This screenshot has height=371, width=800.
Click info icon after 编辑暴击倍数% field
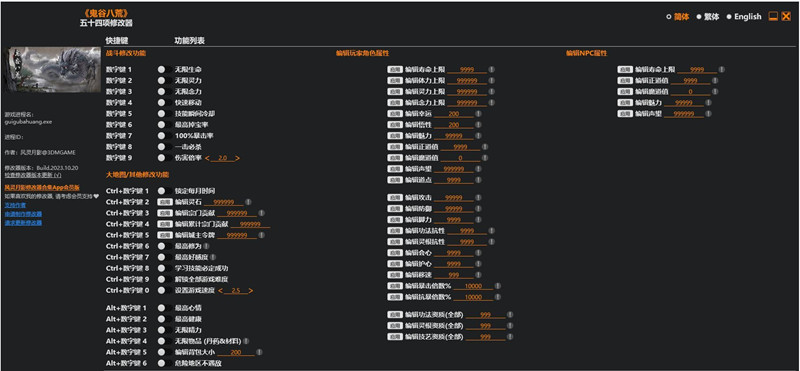[x=497, y=286]
